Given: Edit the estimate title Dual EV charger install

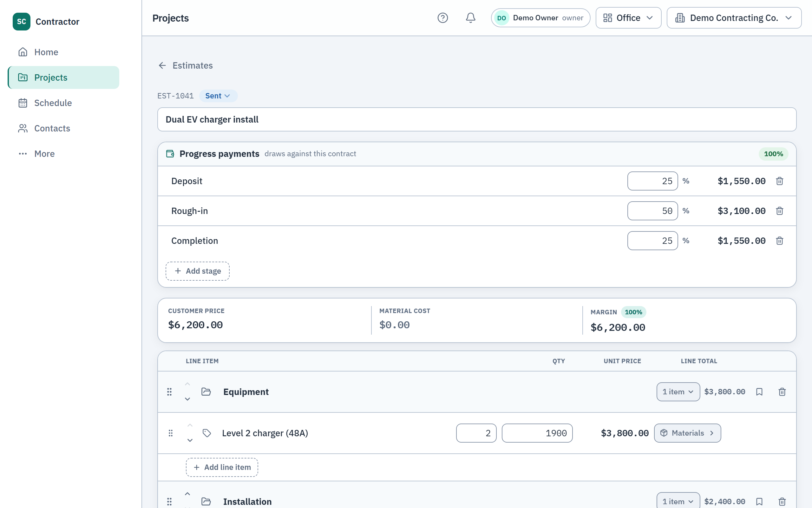Looking at the screenshot, I should pos(477,120).
